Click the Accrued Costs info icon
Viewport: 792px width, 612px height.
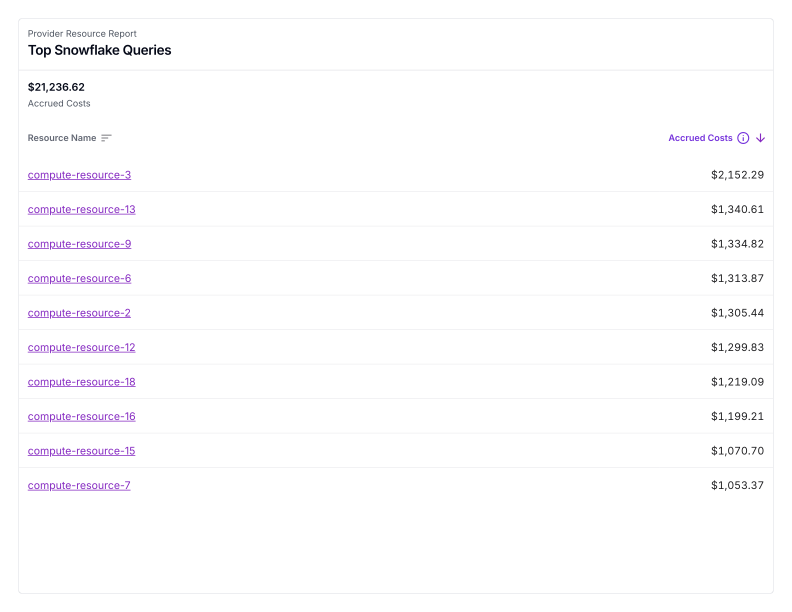click(743, 138)
